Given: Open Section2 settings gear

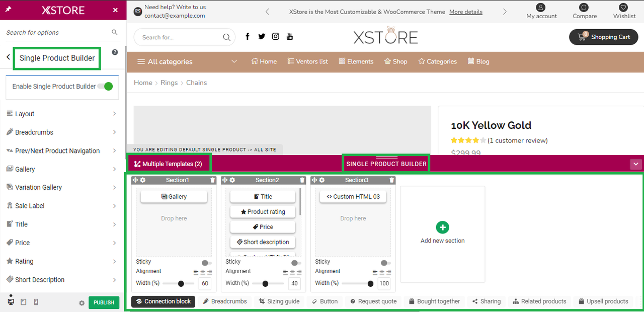Looking at the screenshot, I should [232, 180].
